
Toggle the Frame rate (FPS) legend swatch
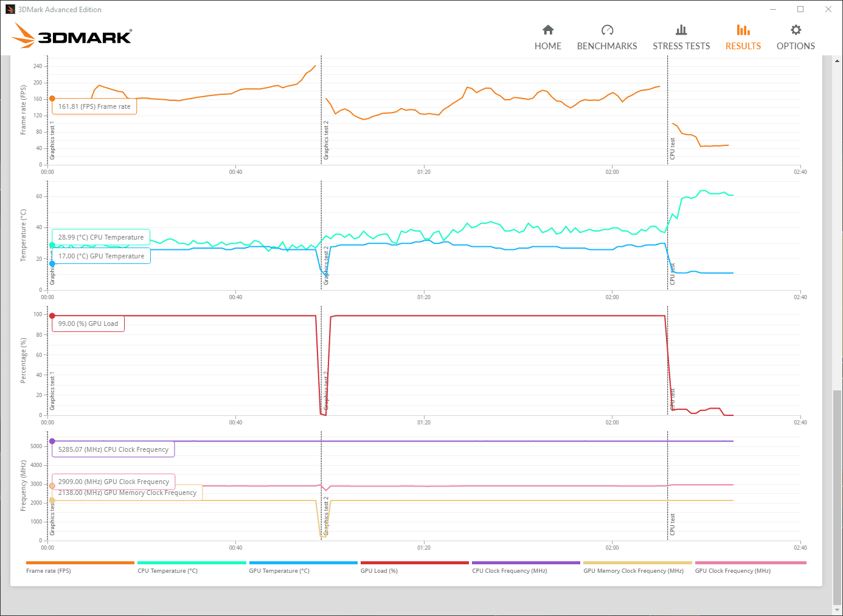(80, 563)
